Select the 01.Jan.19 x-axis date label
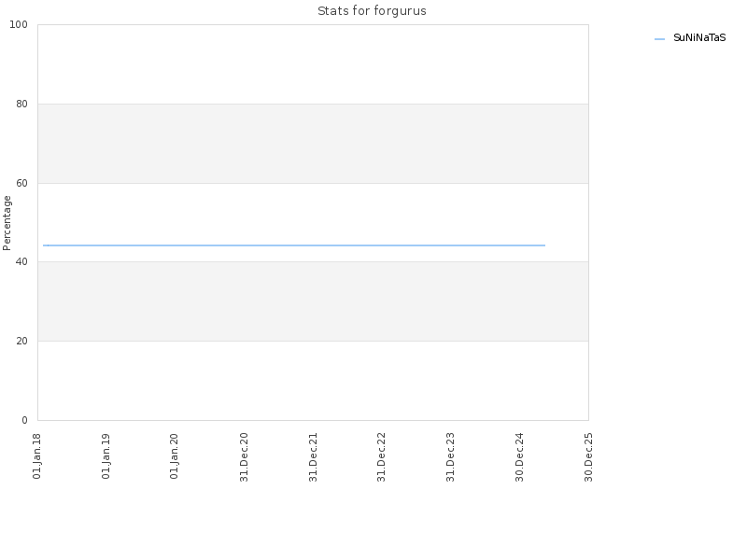Screen dimensions: 747x560 pos(106,456)
